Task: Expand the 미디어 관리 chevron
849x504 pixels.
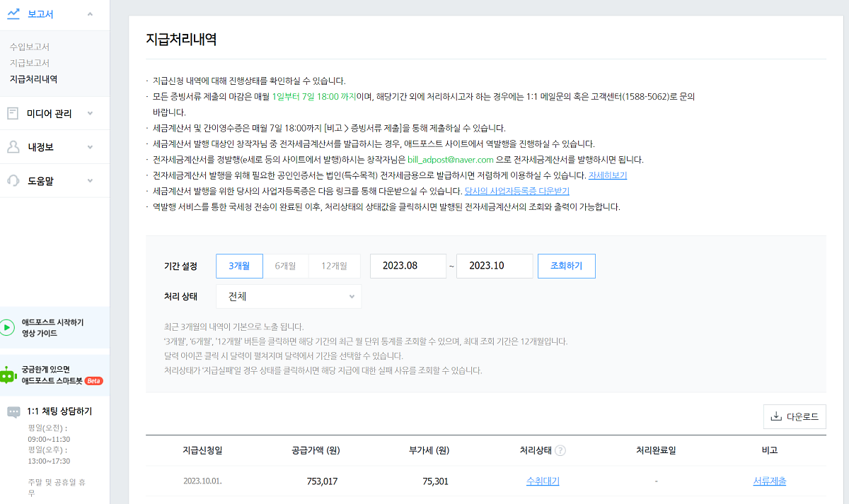Action: 90,113
